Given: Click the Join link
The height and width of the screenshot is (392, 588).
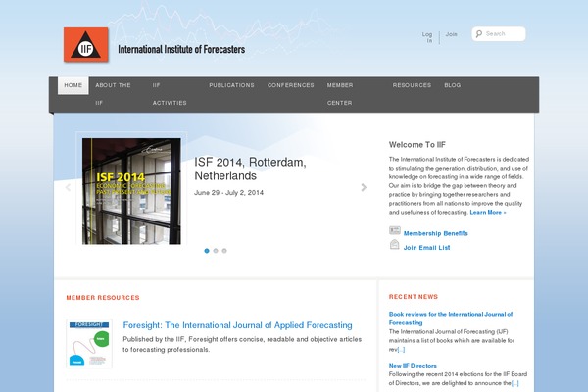Looking at the screenshot, I should coord(451,34).
